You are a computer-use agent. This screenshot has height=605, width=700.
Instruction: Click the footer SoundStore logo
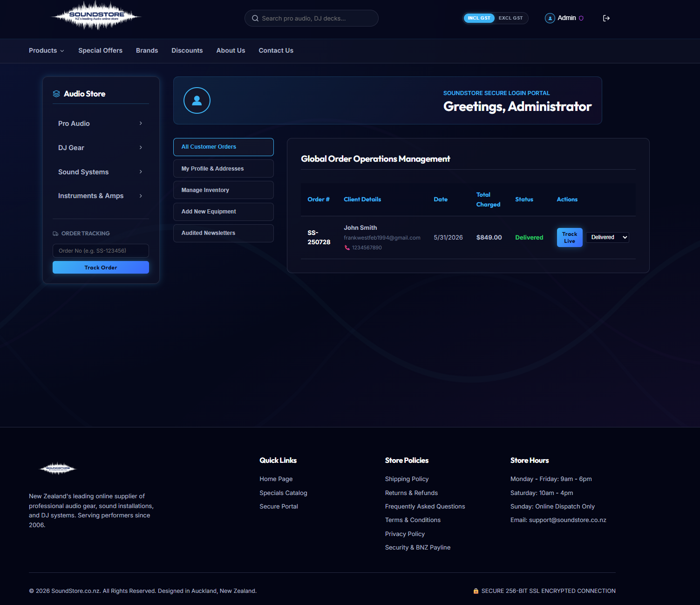coord(58,468)
